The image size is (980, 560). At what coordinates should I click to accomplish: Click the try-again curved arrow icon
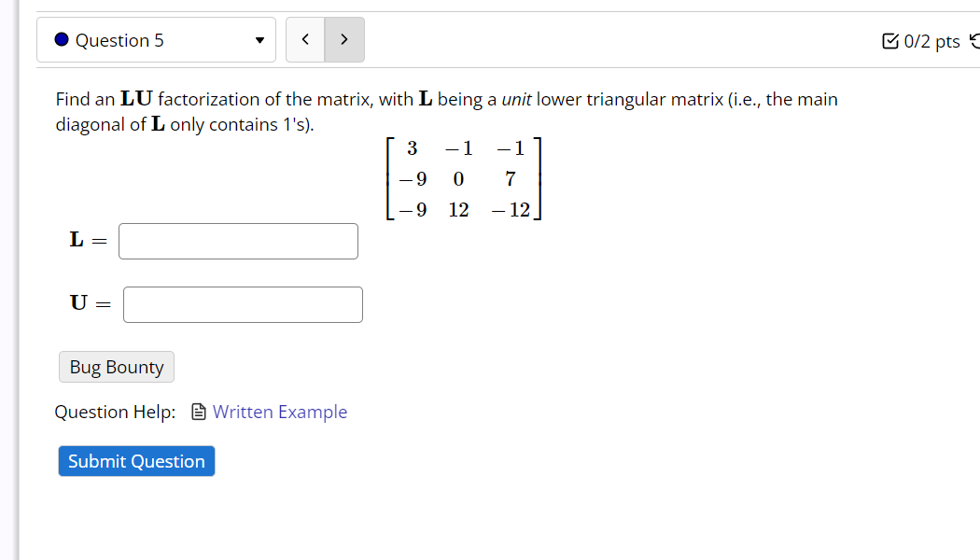coord(974,40)
